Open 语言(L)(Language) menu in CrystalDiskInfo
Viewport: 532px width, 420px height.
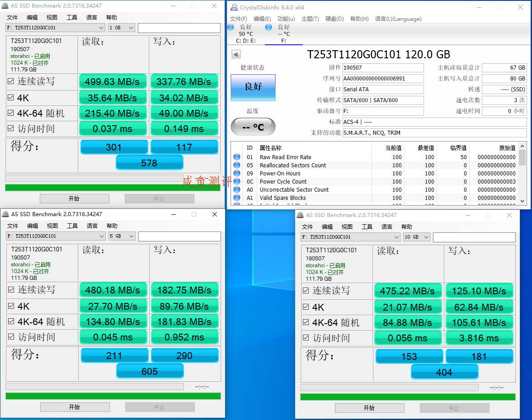point(398,19)
